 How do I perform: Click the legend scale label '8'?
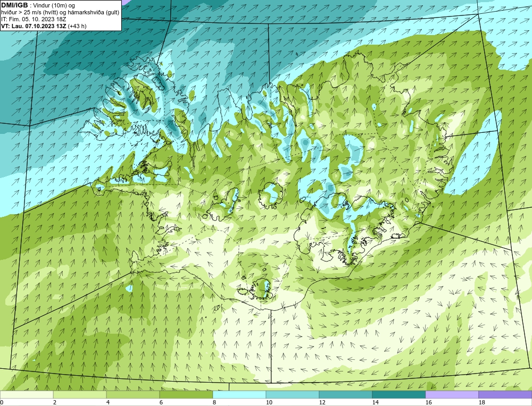214,402
